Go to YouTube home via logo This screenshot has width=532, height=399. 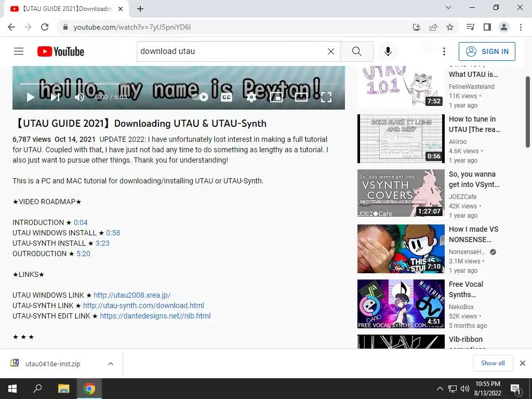click(x=61, y=51)
